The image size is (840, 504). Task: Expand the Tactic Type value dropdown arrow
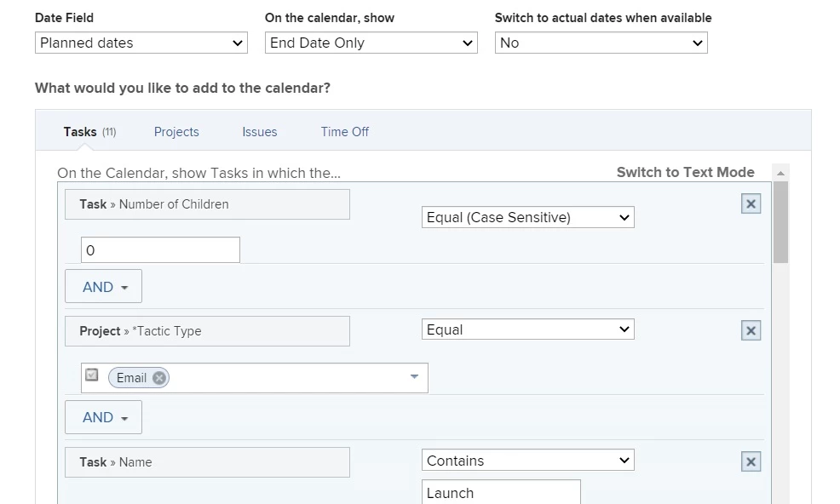tap(415, 377)
